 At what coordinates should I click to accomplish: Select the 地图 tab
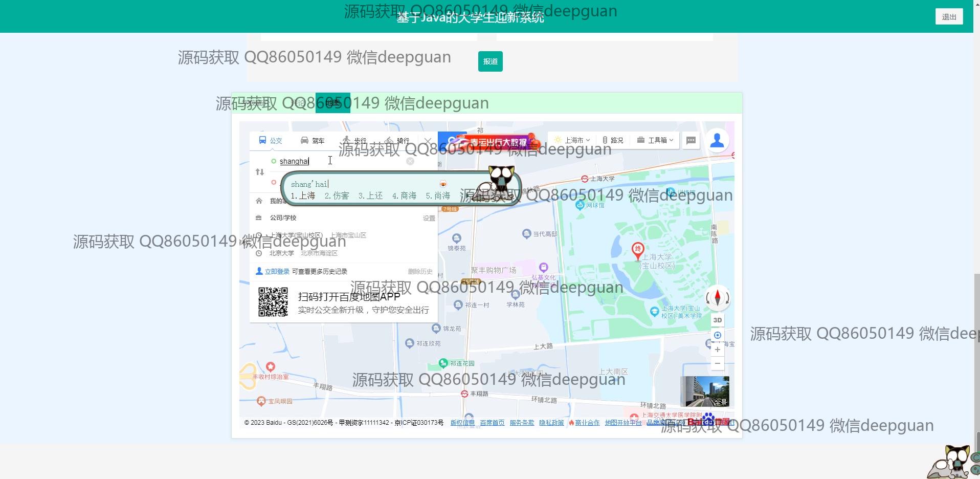coord(332,103)
